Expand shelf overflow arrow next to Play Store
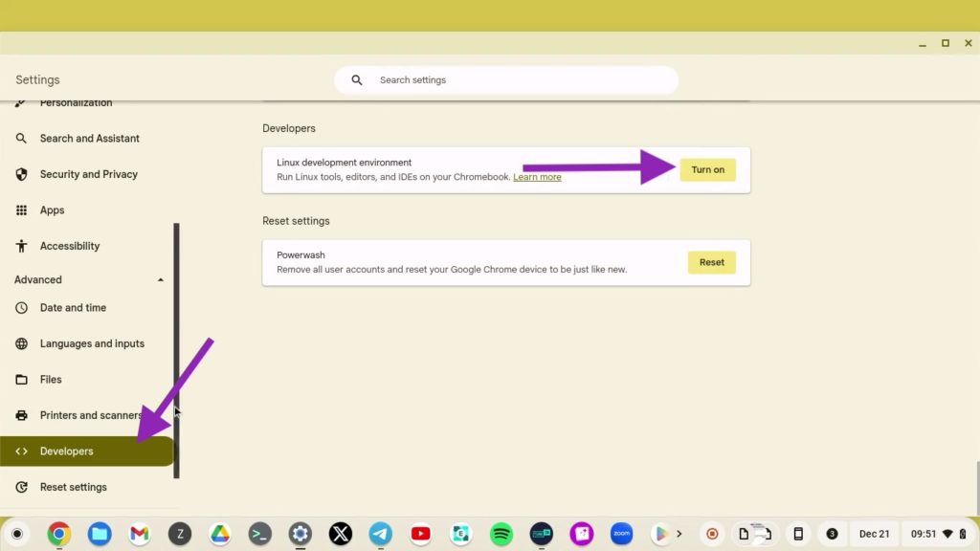Screen dimensions: 980x551 679,534
